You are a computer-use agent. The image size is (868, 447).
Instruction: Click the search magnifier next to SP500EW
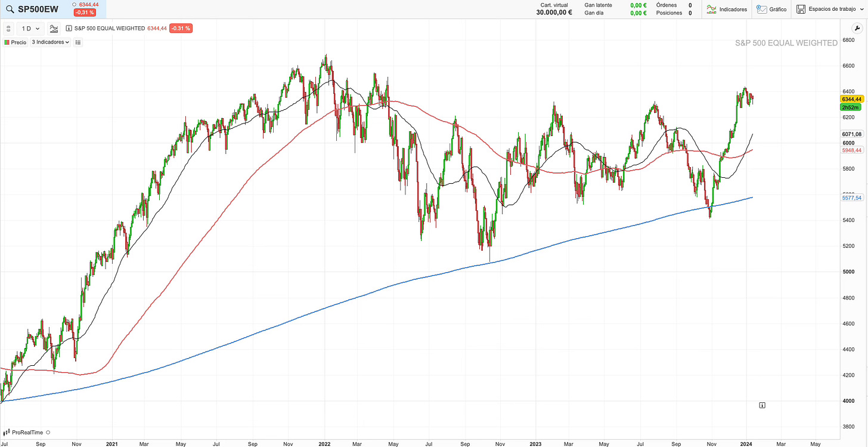[x=9, y=9]
